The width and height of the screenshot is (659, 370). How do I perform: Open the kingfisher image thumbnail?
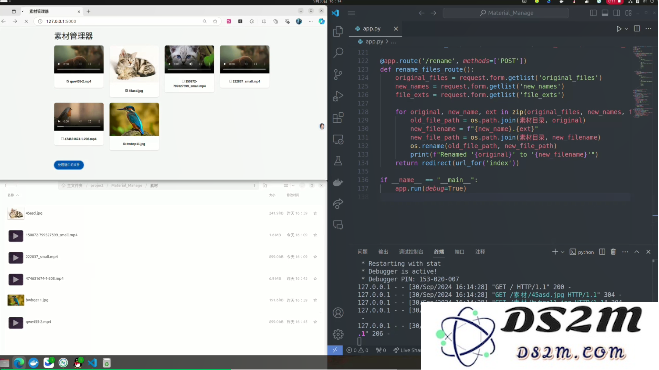[134, 119]
